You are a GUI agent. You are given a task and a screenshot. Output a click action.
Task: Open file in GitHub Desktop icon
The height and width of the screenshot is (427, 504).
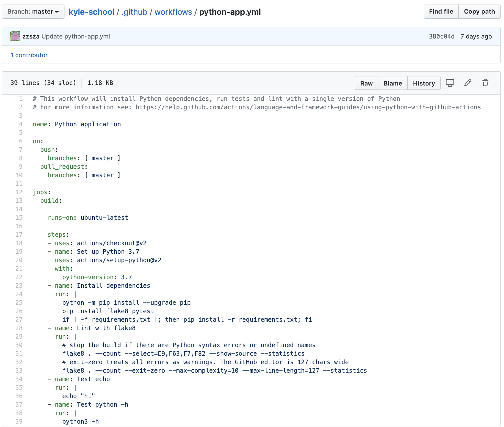[450, 83]
